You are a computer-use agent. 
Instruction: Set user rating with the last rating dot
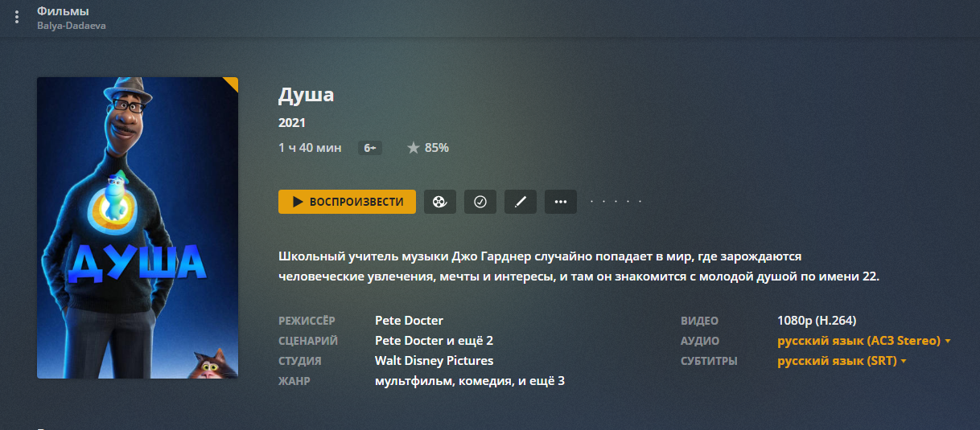pos(640,202)
